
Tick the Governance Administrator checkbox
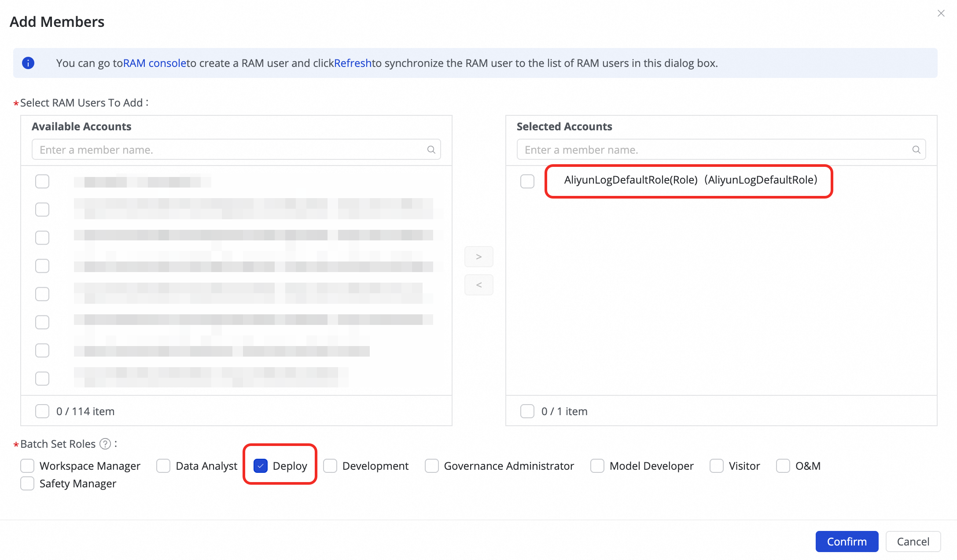(431, 466)
